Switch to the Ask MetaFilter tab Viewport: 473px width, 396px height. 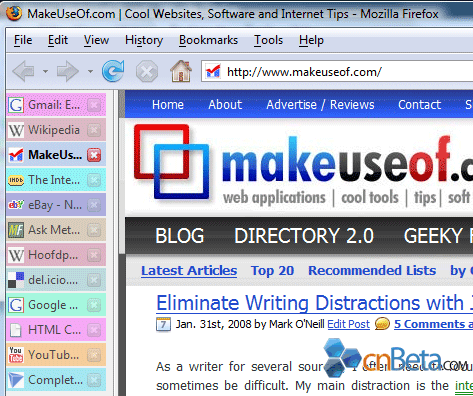(x=56, y=230)
